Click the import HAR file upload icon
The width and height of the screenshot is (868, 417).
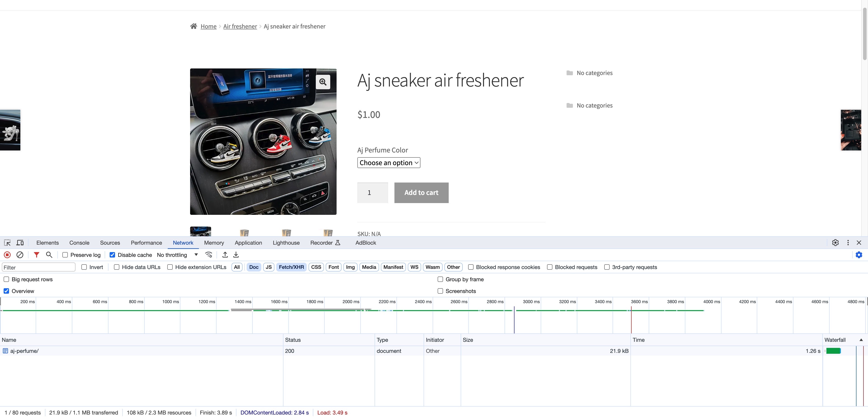point(225,255)
